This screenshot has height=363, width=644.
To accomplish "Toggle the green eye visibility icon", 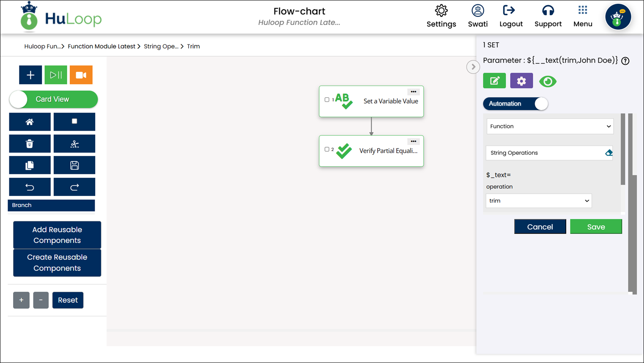I will 548,81.
